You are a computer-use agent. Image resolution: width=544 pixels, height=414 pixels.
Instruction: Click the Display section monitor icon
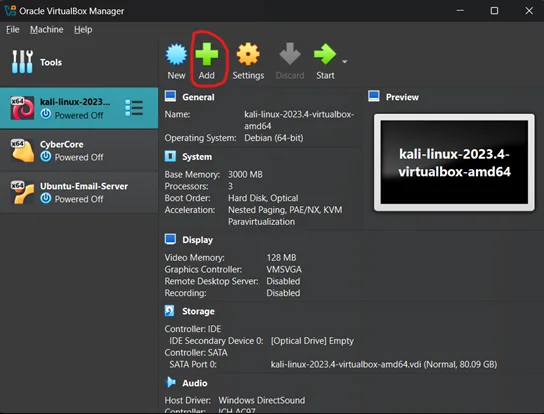(x=170, y=239)
